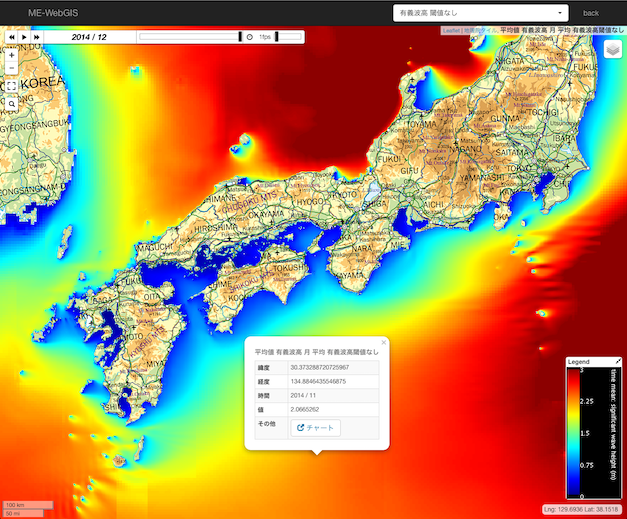Click the popup title text

tap(316, 352)
